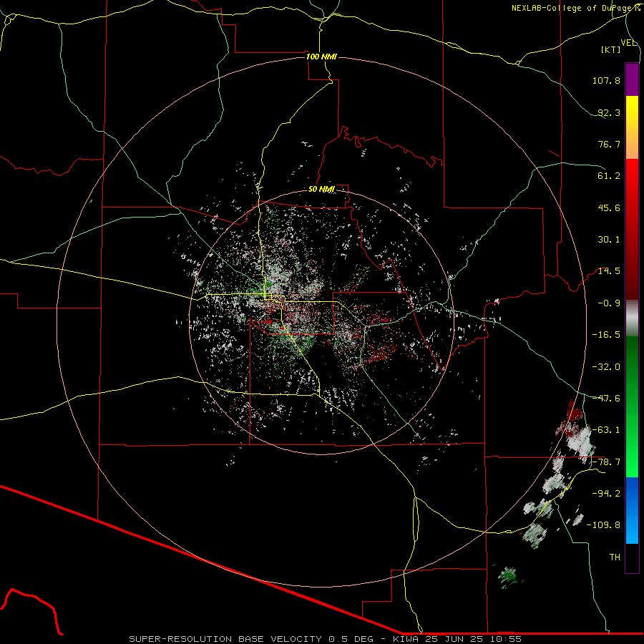Pick the purple segment of the velocity bar
This screenshot has height=644, width=644.
(x=632, y=80)
